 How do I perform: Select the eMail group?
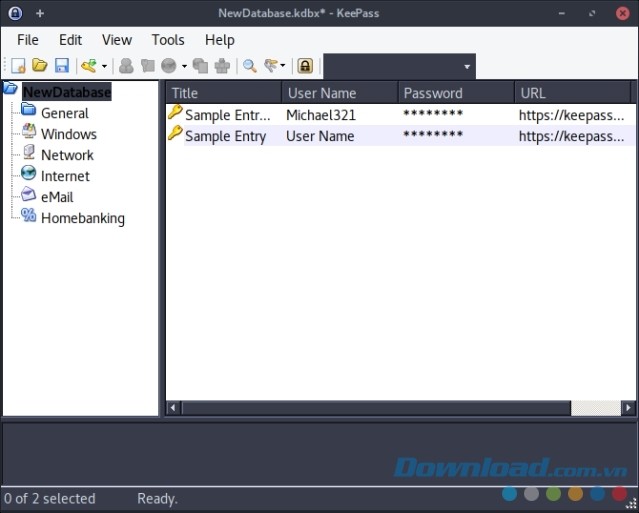tap(57, 197)
